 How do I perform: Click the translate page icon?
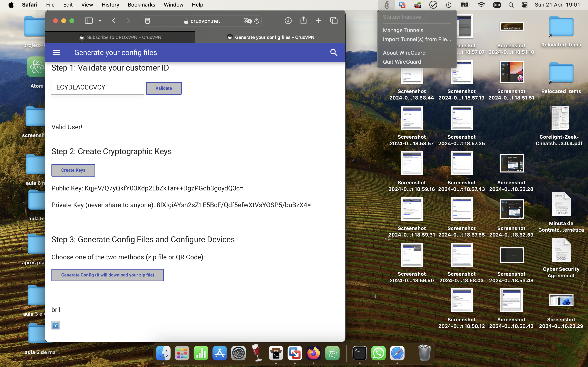pos(247,21)
